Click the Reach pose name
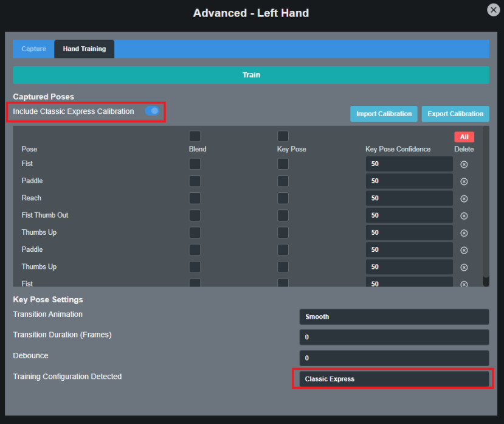Screen dimensions: 504x424 pyautogui.click(x=32, y=198)
